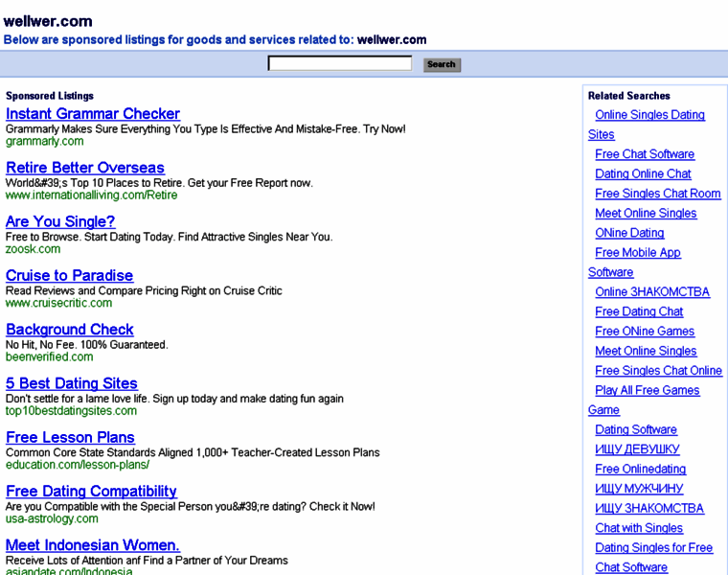The image size is (728, 575).
Task: Click the ИЩУ МУЖЧИНУ link
Action: tap(639, 489)
